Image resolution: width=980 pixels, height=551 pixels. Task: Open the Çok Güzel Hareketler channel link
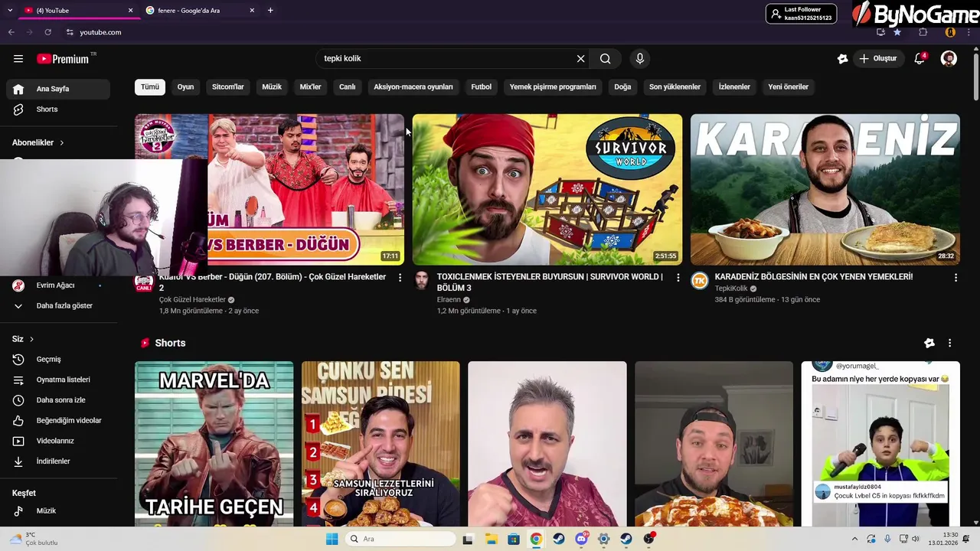[192, 300]
